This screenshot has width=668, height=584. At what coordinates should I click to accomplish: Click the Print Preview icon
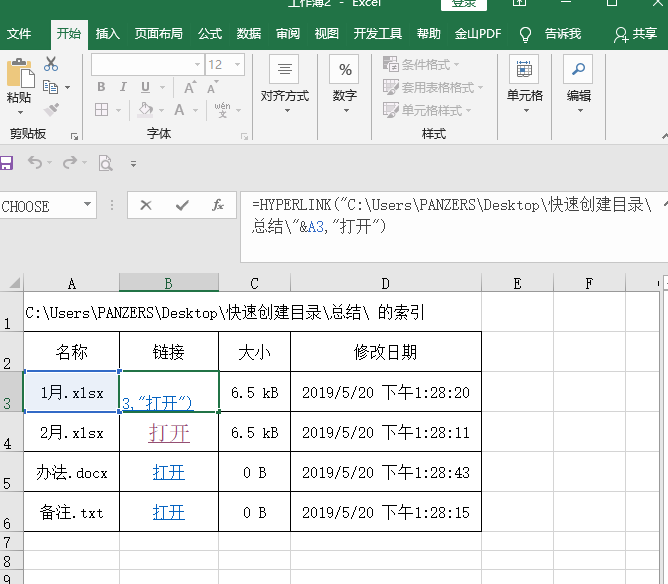click(x=105, y=163)
